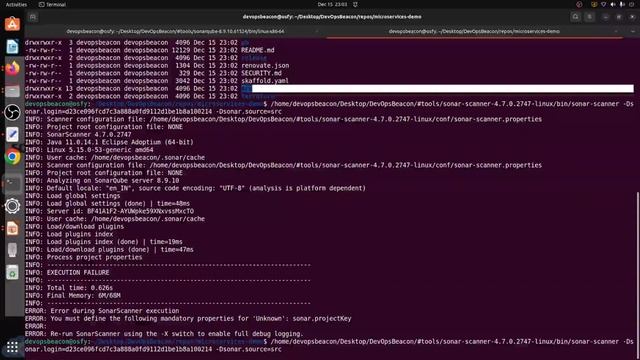Select the Terminal icon in the dock

point(12,184)
